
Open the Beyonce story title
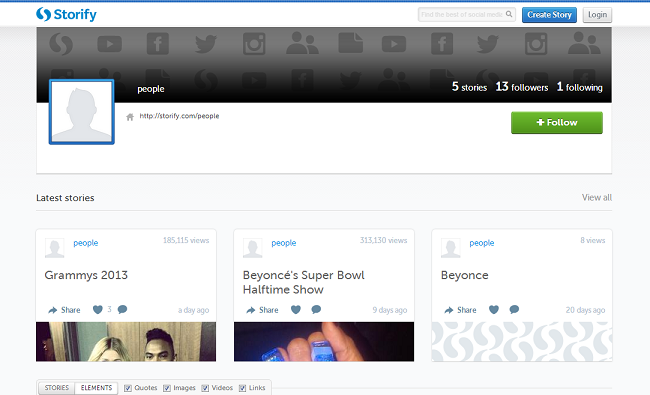(x=465, y=275)
